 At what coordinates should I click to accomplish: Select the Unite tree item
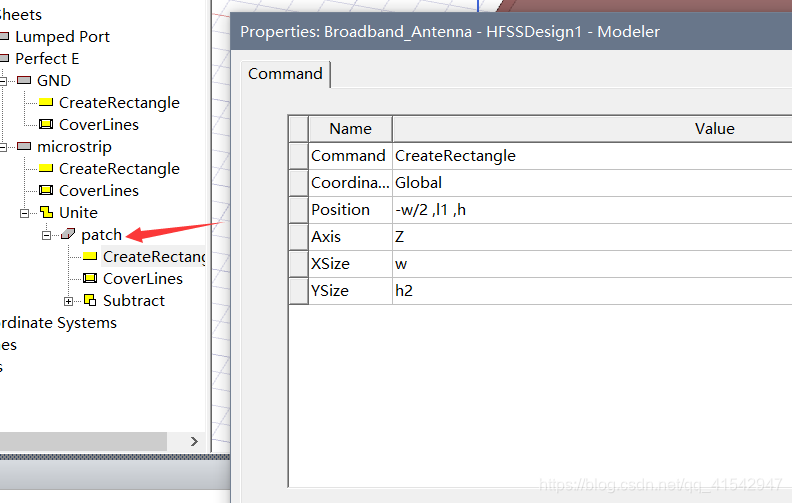(78, 213)
